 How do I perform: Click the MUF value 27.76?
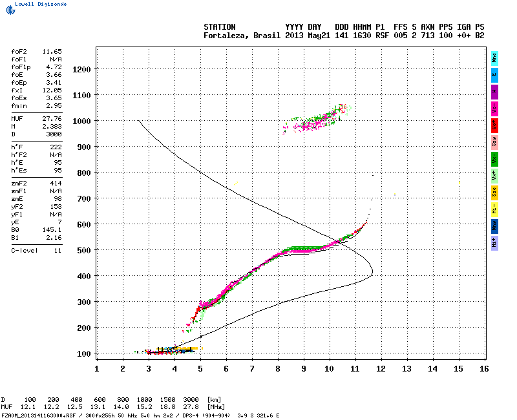(x=52, y=119)
